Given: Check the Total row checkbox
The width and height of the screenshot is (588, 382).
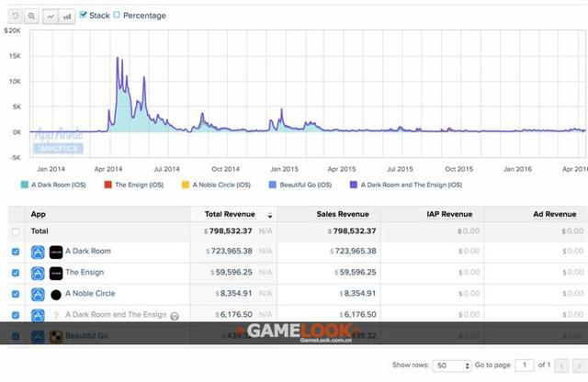Looking at the screenshot, I should click(15, 231).
